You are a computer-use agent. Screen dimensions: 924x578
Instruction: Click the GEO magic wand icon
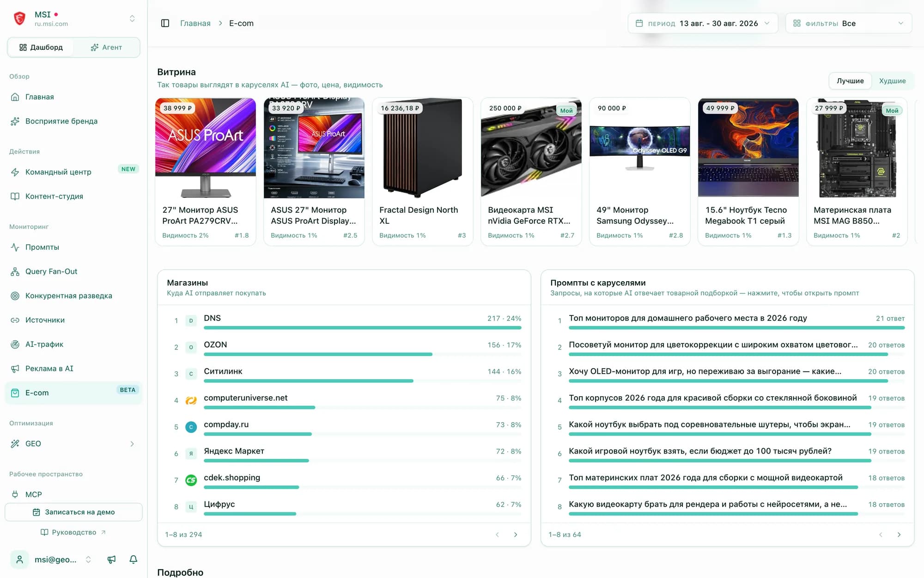[x=15, y=444]
